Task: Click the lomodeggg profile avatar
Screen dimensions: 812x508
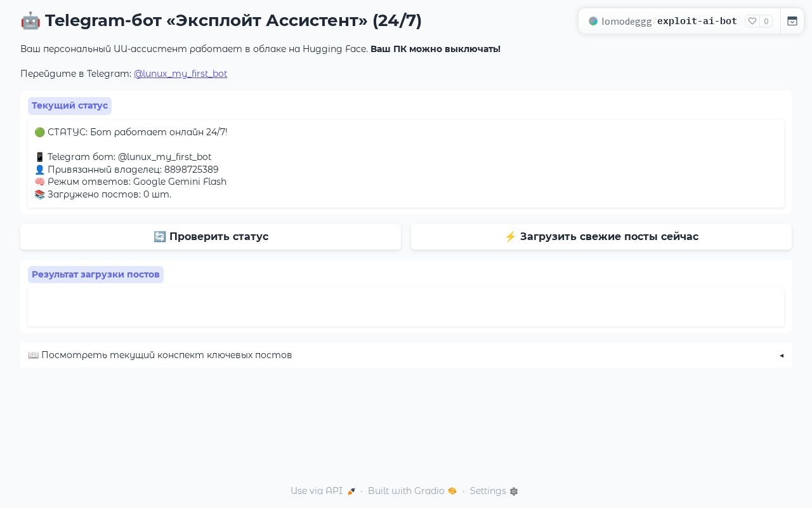Action: [x=593, y=21]
